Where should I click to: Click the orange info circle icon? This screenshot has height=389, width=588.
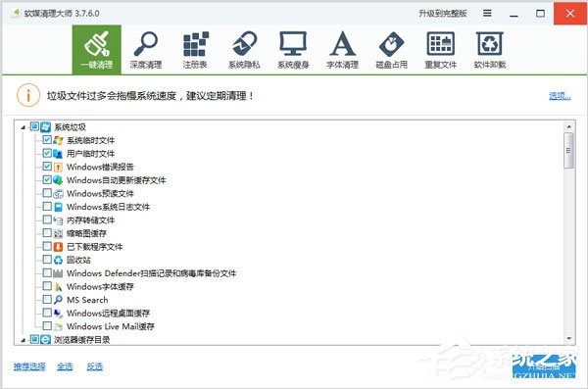click(x=28, y=95)
